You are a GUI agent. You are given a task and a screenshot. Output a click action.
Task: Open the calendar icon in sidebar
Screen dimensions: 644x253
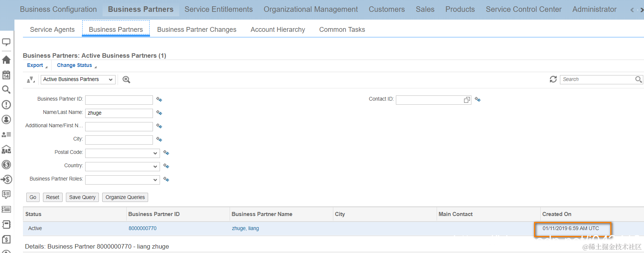[x=6, y=75]
